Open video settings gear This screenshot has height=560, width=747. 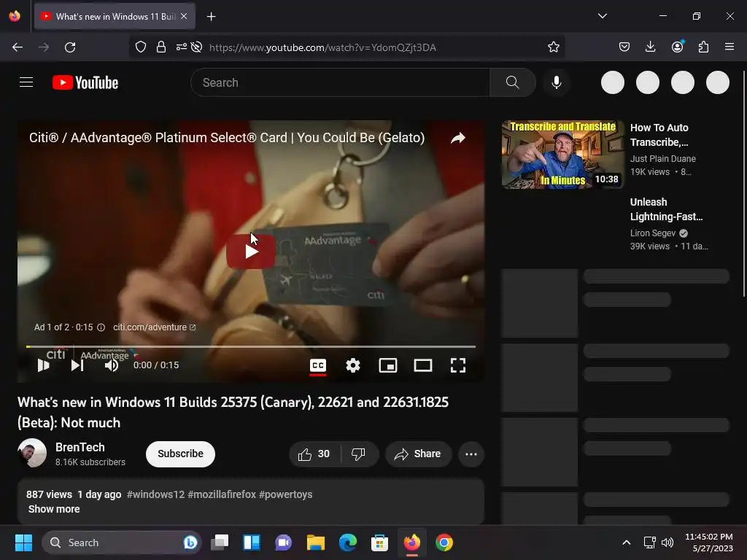click(353, 365)
